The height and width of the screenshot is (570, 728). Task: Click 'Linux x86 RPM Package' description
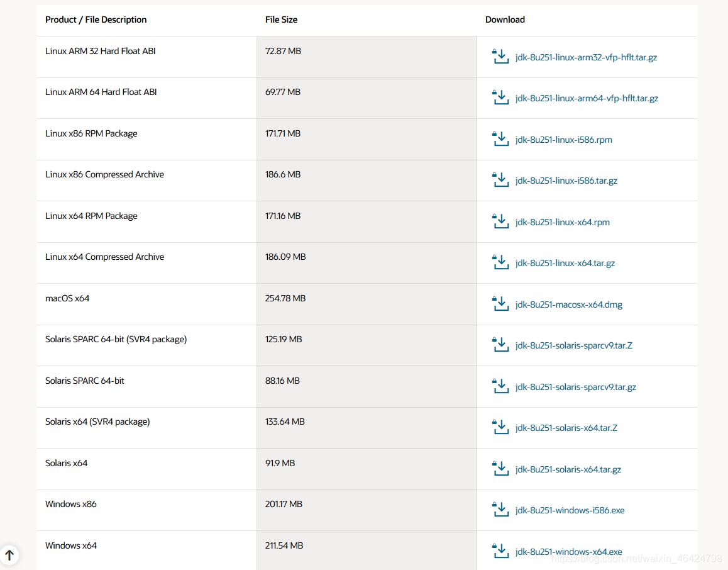coord(91,134)
